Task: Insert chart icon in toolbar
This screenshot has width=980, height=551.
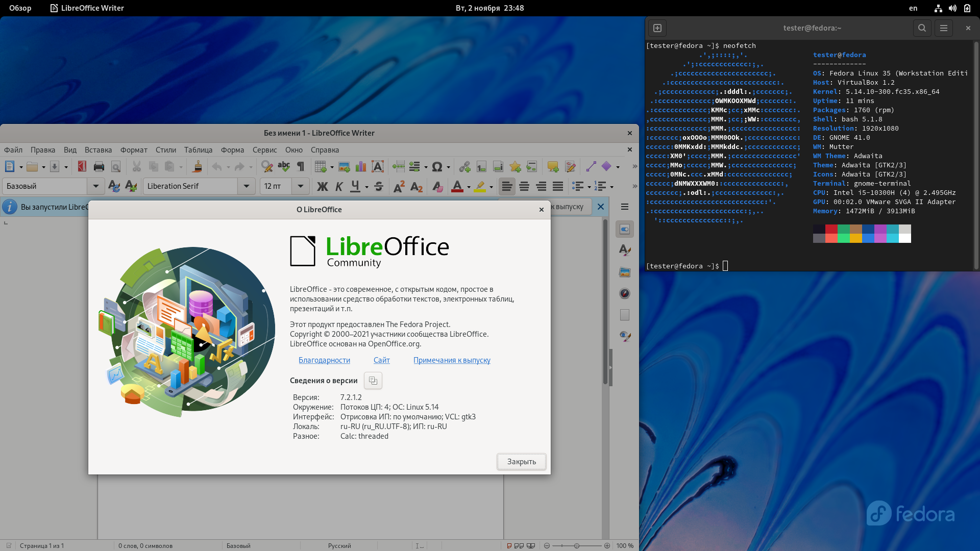Action: pos(361,166)
